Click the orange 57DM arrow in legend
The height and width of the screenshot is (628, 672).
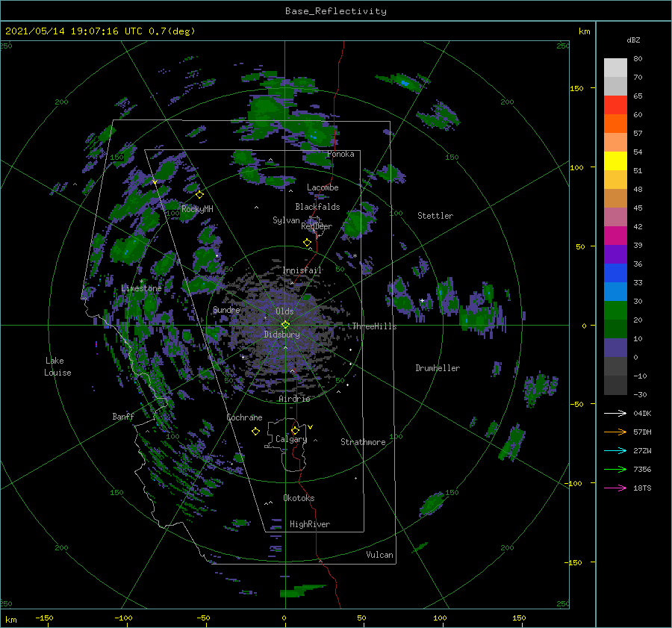(x=615, y=432)
